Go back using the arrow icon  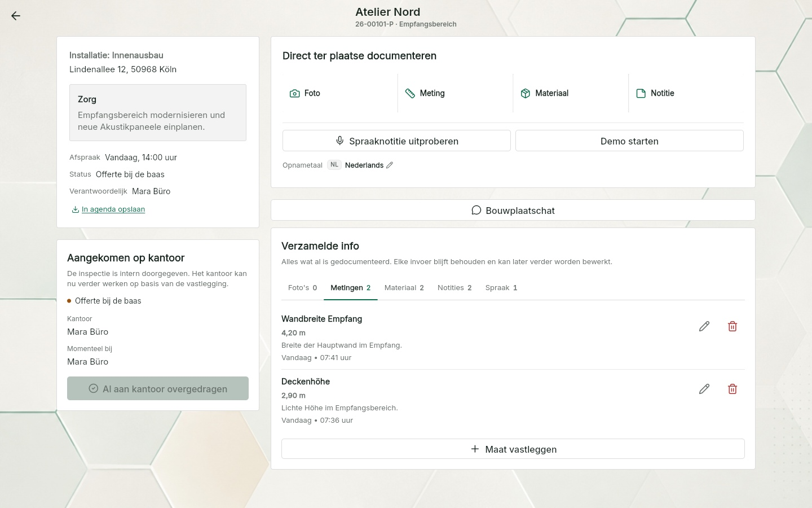tap(16, 16)
